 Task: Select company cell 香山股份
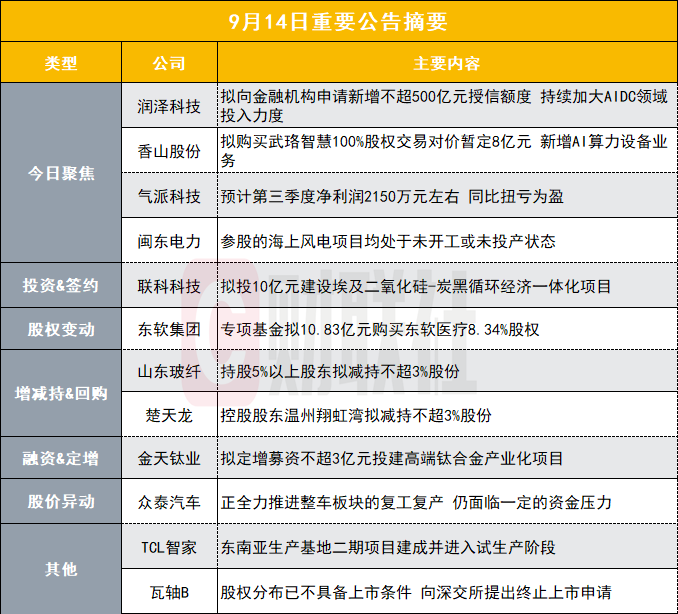(x=169, y=151)
